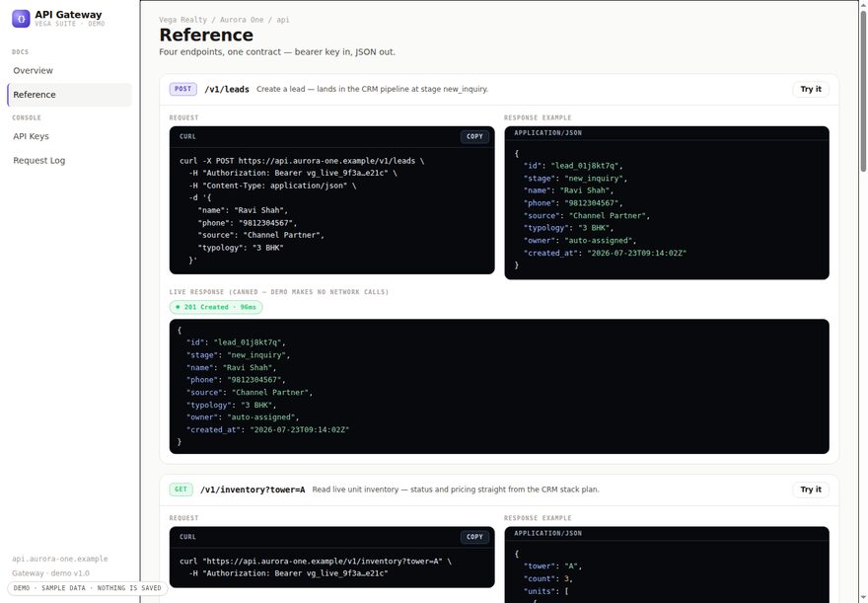Try it for POST /v1/leads

pyautogui.click(x=811, y=89)
